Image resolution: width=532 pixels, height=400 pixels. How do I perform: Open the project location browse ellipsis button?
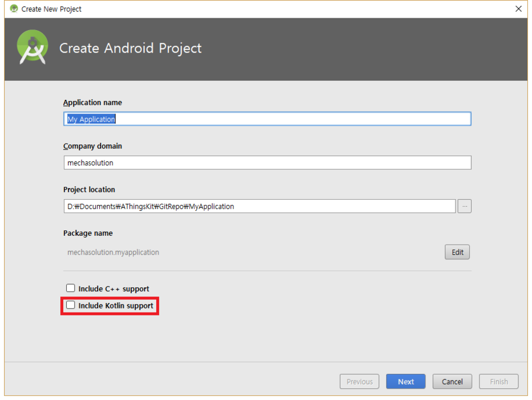click(464, 206)
